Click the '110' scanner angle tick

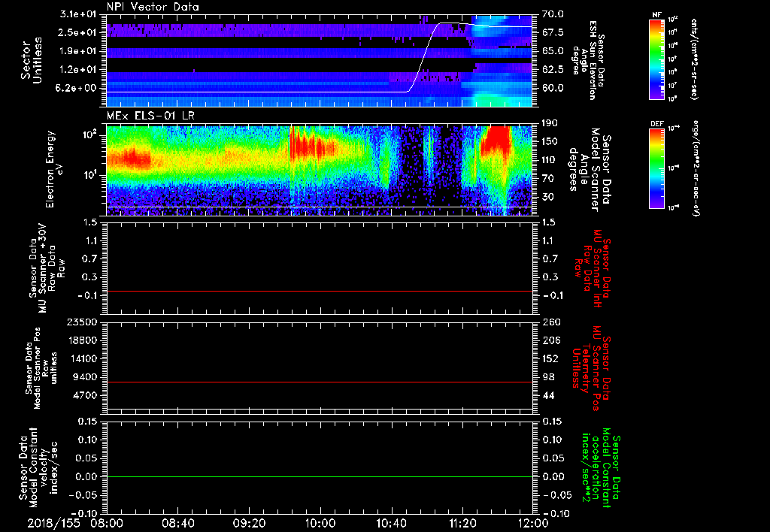[x=550, y=160]
